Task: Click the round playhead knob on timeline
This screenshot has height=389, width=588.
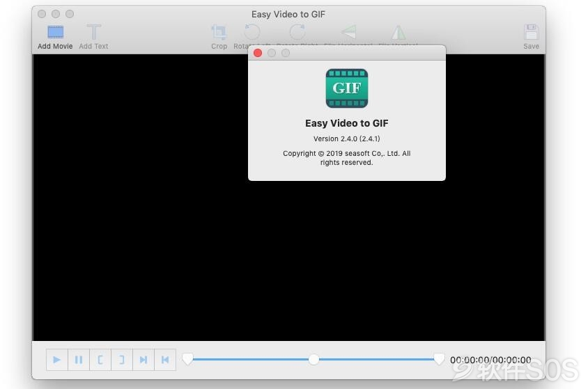Action: [314, 359]
